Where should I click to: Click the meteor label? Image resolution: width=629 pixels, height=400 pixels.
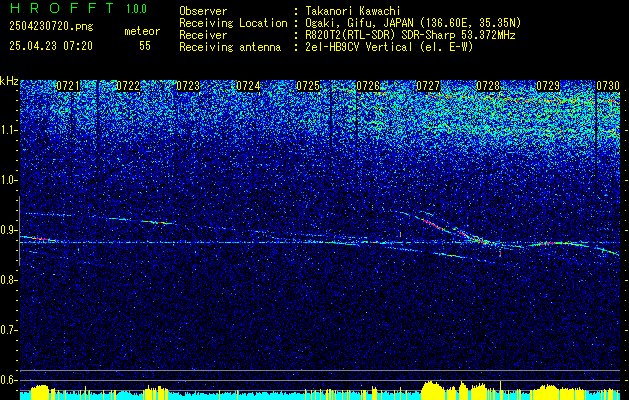tap(142, 31)
